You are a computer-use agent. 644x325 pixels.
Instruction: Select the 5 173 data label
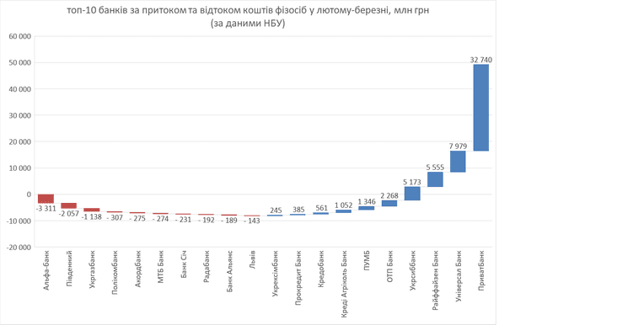click(412, 182)
